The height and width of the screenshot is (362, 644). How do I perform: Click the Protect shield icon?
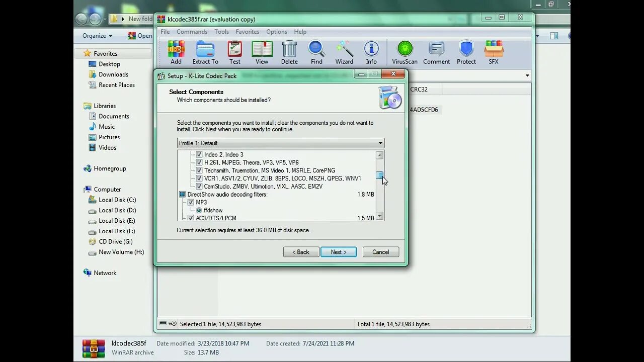pos(466,53)
